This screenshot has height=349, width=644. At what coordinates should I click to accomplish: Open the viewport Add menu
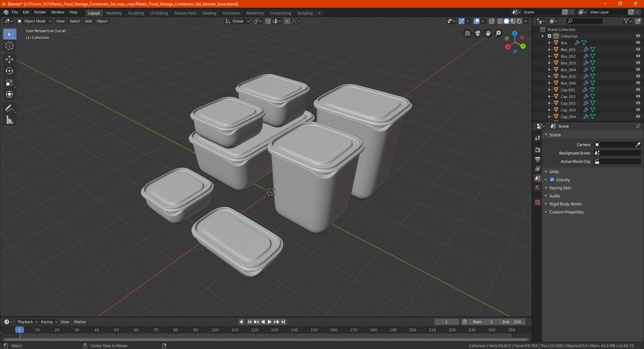[88, 21]
